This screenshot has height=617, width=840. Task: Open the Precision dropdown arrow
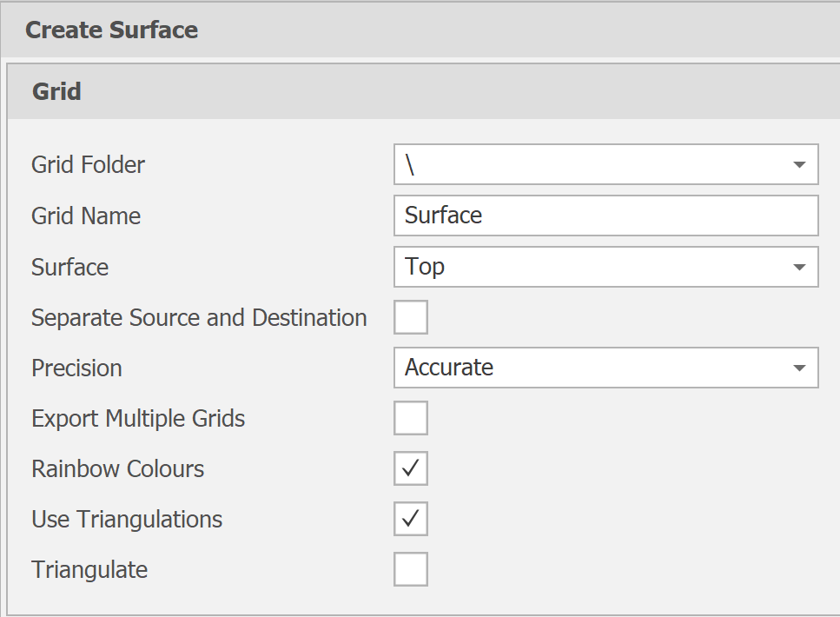799,368
